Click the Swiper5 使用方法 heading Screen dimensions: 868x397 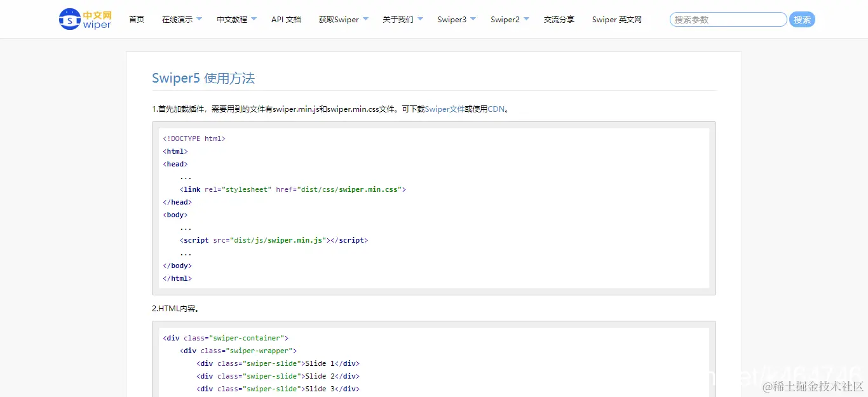click(203, 78)
